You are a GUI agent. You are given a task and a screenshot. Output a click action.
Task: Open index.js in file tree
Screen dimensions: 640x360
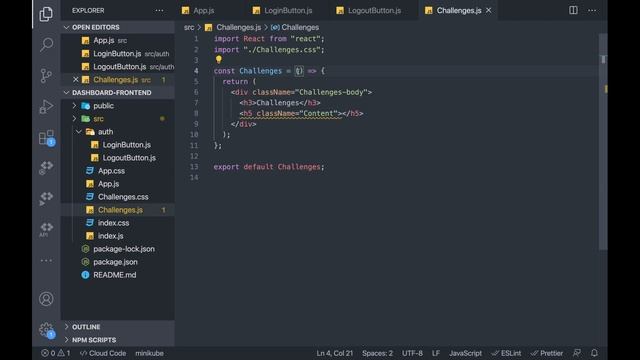(x=118, y=236)
